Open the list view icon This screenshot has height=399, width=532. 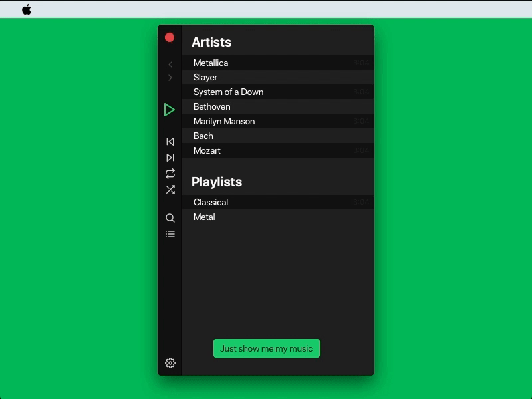pos(170,234)
